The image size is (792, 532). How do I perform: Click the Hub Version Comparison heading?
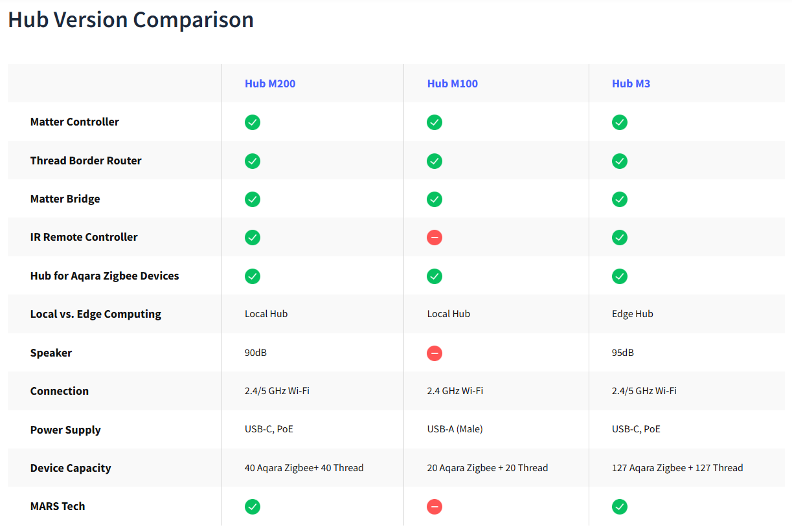tap(131, 19)
